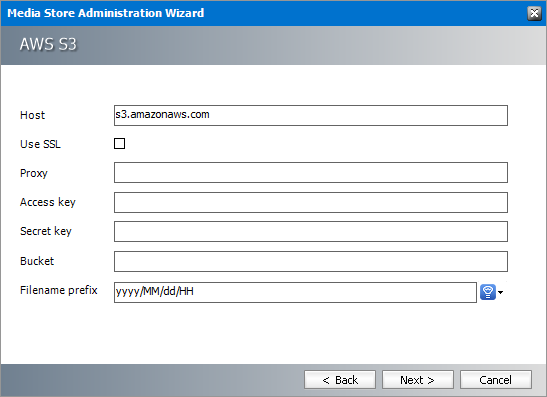The image size is (547, 397).
Task: Cancel the Media Store wizard
Action: 496,380
